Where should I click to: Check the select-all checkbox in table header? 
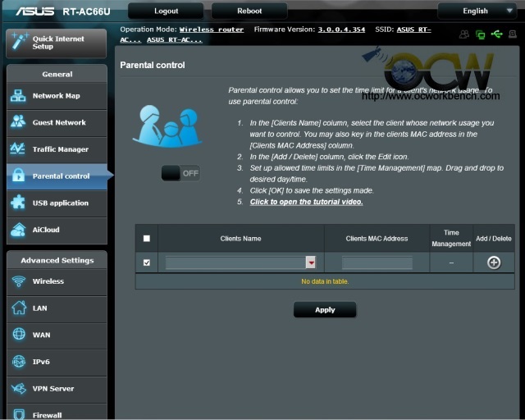click(147, 239)
